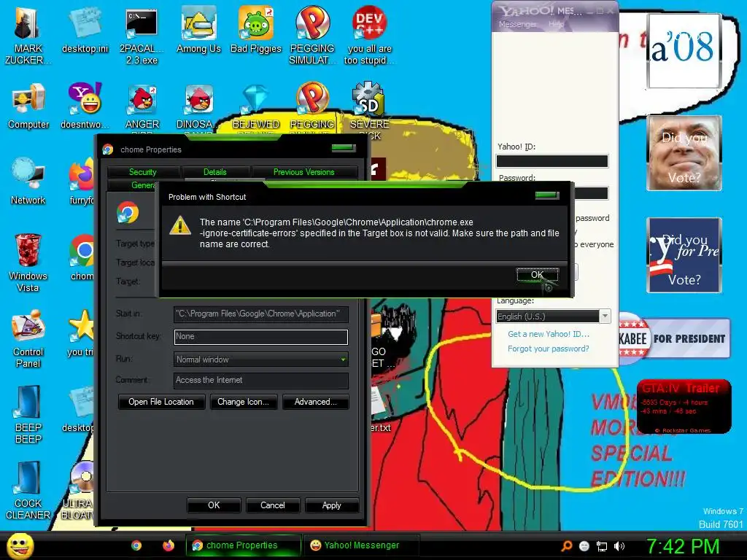747x560 pixels.
Task: Click the Shortcut key field
Action: [x=261, y=337]
